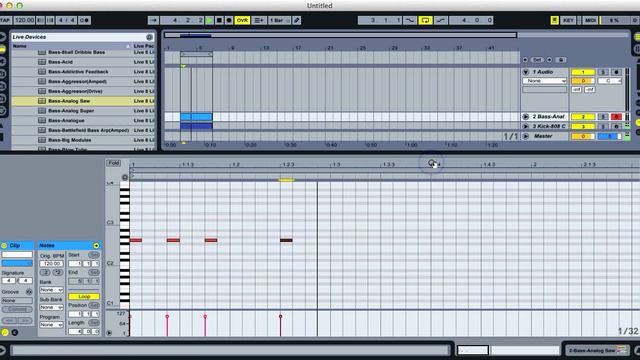640x360 pixels.
Task: Adjust 1 Audio volume slider
Action: pos(583,81)
